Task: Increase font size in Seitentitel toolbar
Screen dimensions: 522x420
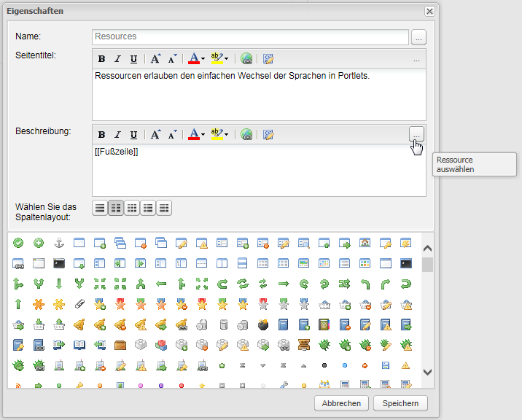Action: point(155,59)
